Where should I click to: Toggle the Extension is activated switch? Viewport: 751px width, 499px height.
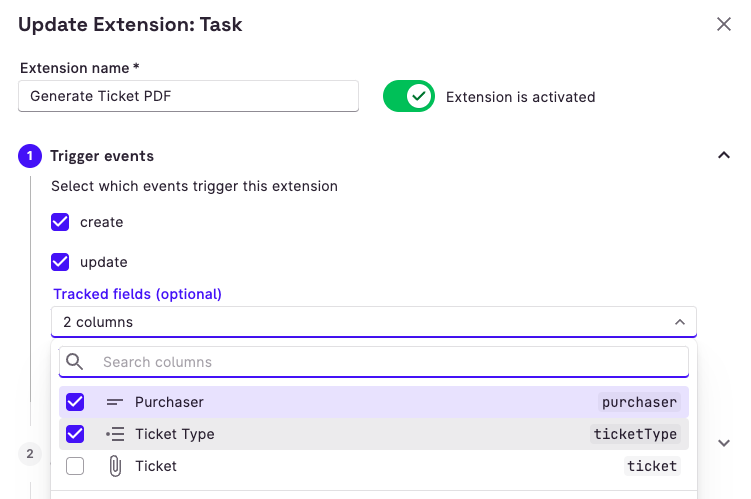pyautogui.click(x=409, y=97)
